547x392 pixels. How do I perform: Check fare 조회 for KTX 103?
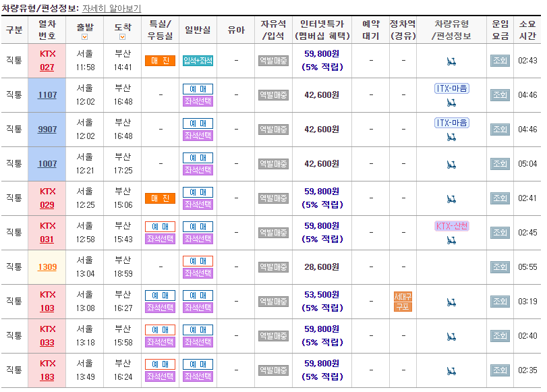500,301
